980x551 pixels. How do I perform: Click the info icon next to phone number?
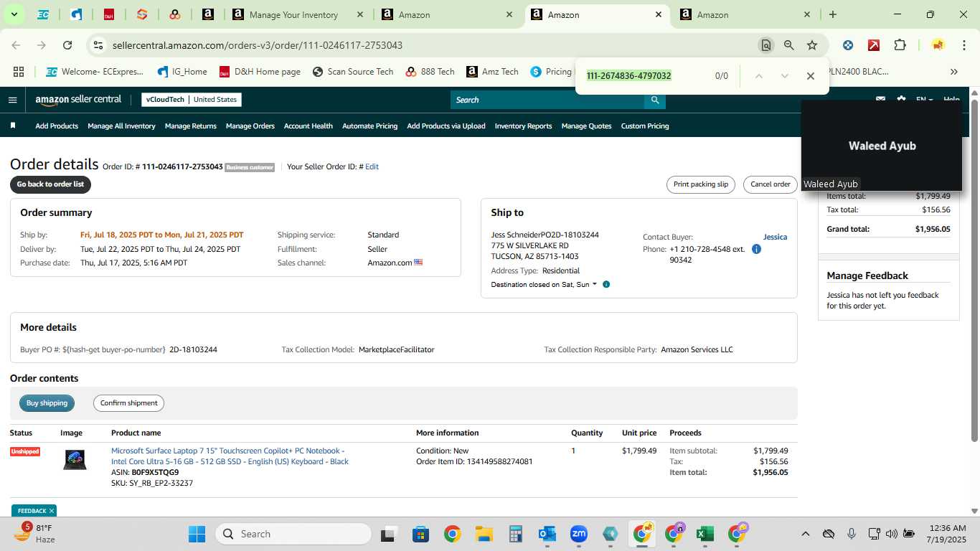pyautogui.click(x=756, y=249)
